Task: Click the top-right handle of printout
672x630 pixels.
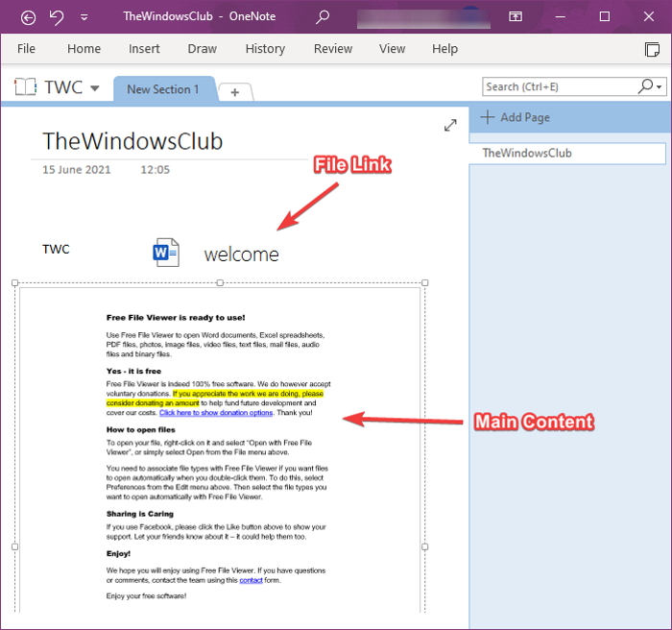Action: tap(424, 282)
